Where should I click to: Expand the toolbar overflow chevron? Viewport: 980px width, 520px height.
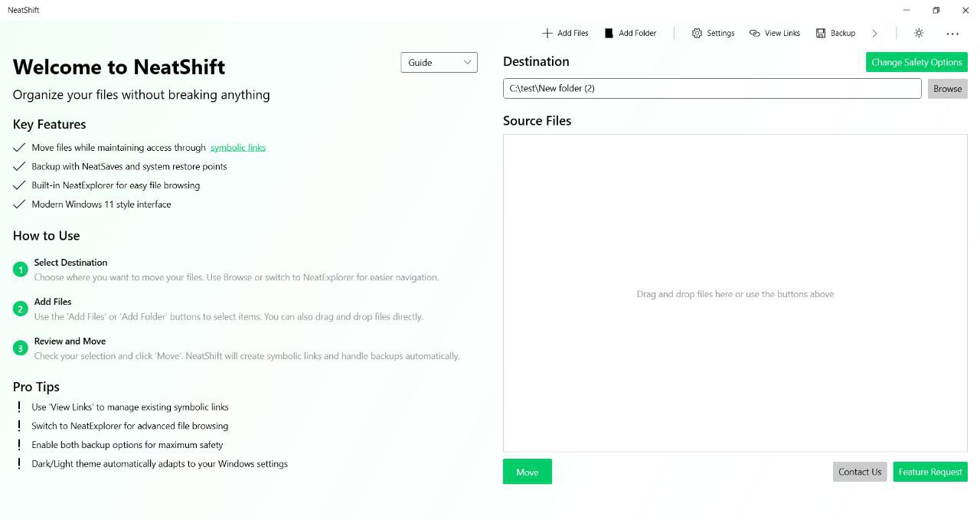pyautogui.click(x=874, y=34)
